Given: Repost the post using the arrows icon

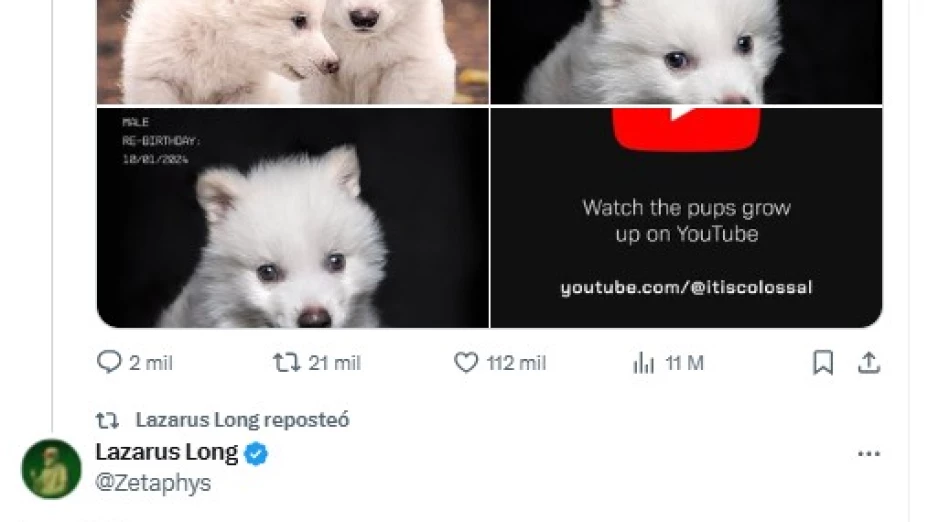Looking at the screenshot, I should 286,362.
